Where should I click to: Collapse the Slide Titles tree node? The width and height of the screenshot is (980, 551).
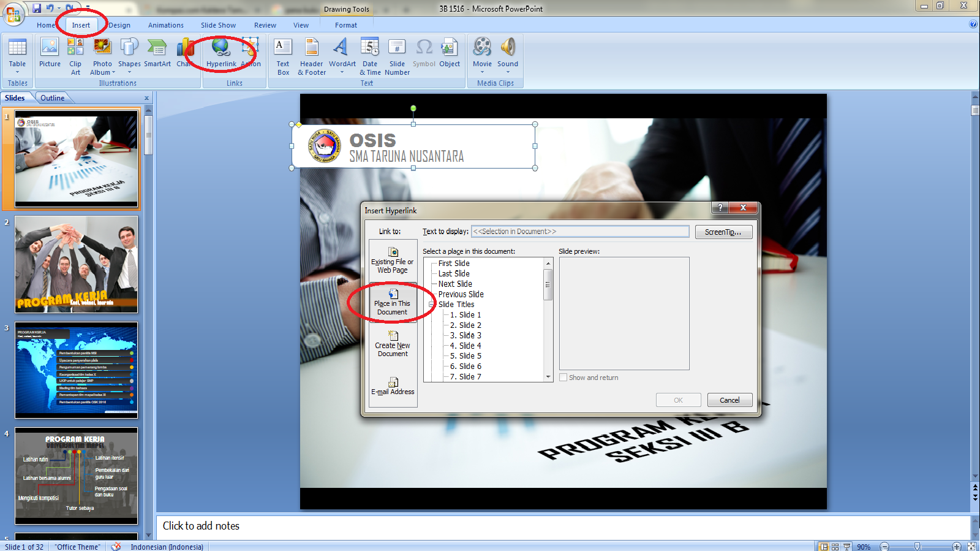tap(432, 305)
